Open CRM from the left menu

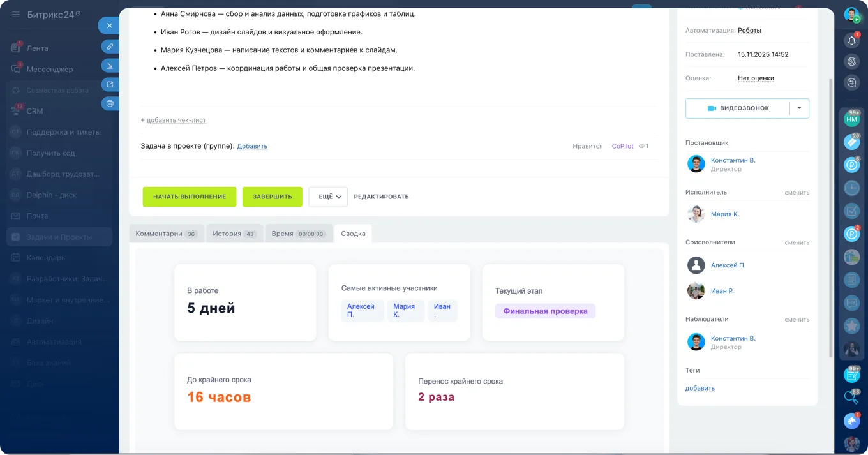pyautogui.click(x=35, y=111)
